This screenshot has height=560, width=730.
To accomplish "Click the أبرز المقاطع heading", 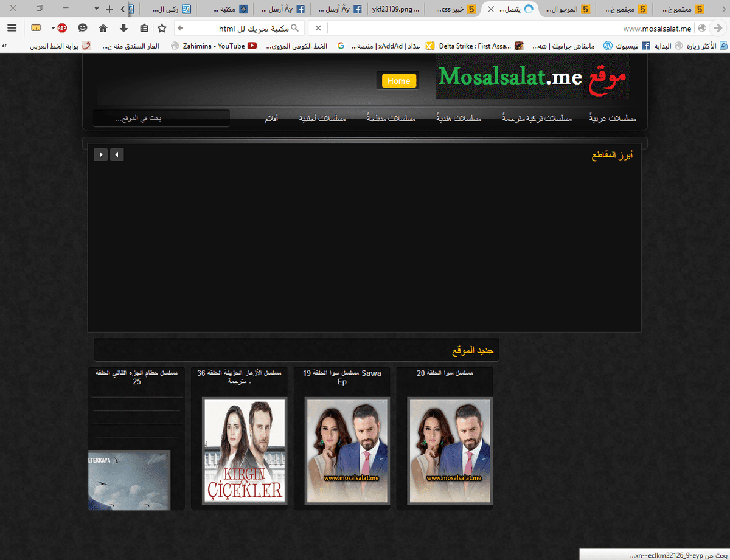I will point(612,156).
